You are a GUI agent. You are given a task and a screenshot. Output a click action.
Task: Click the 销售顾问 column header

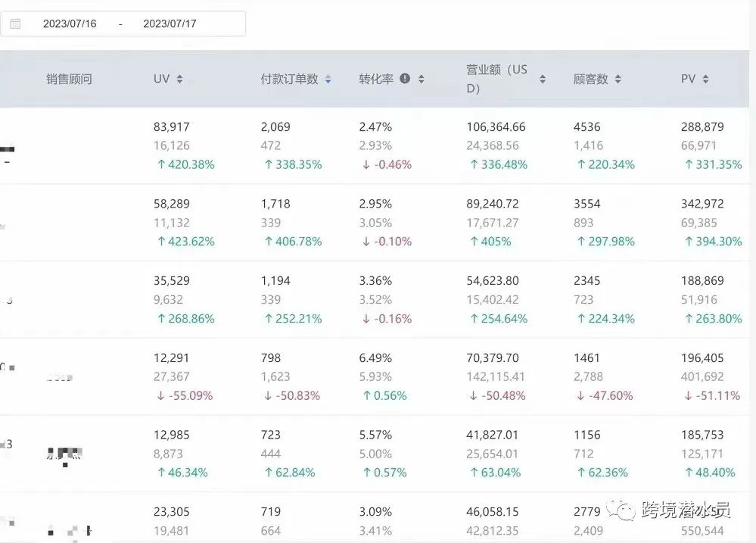coord(69,80)
